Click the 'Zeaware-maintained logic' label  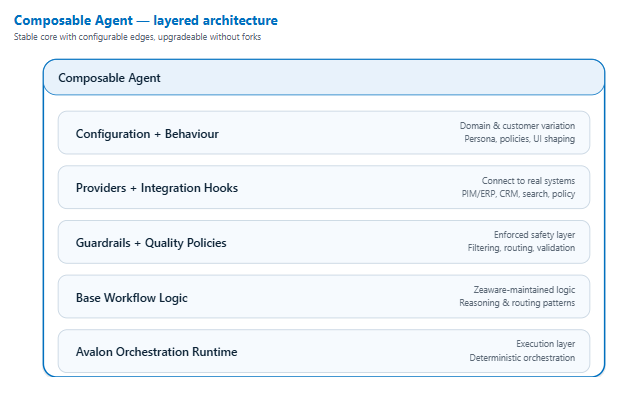click(x=524, y=290)
